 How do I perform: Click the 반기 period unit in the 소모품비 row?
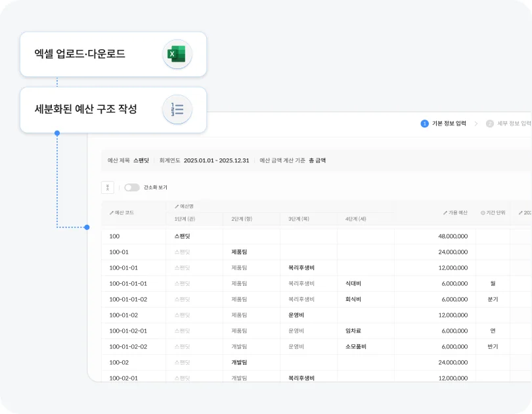(493, 347)
